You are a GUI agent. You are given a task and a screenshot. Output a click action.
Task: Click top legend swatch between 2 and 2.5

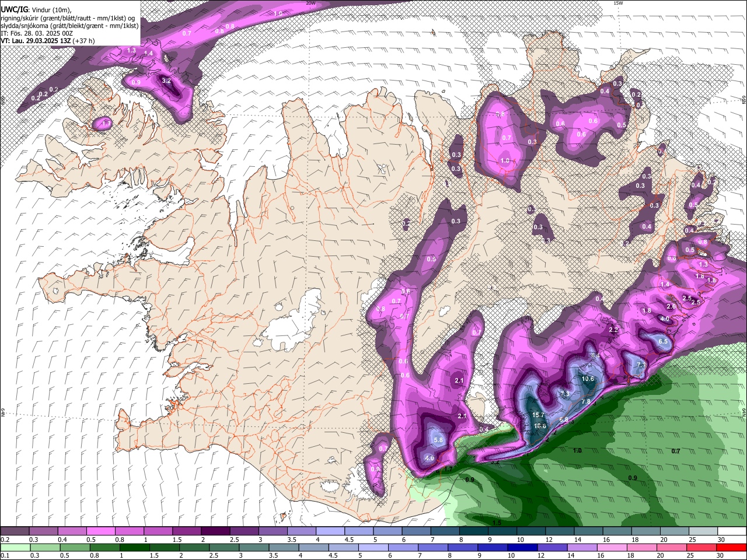(215, 531)
